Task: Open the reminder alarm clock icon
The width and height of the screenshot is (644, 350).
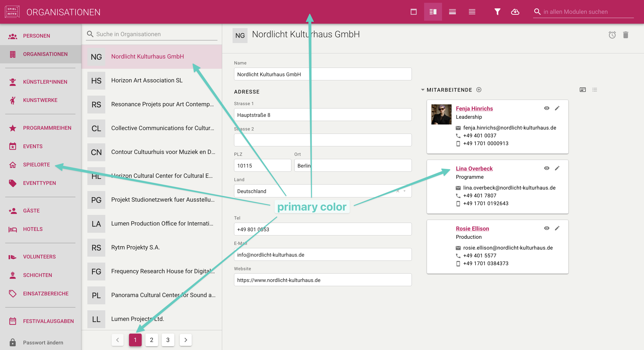Action: click(612, 35)
